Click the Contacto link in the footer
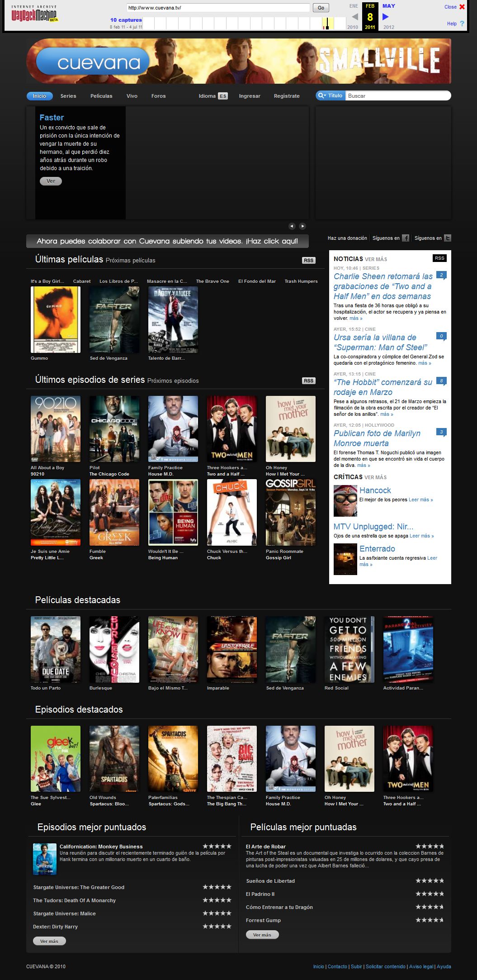 coord(337,966)
